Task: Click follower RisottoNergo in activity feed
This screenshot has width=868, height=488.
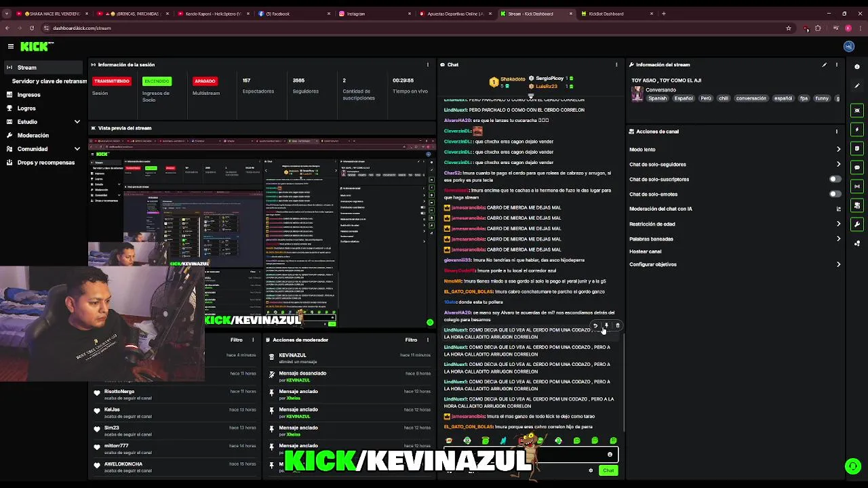Action: [119, 392]
